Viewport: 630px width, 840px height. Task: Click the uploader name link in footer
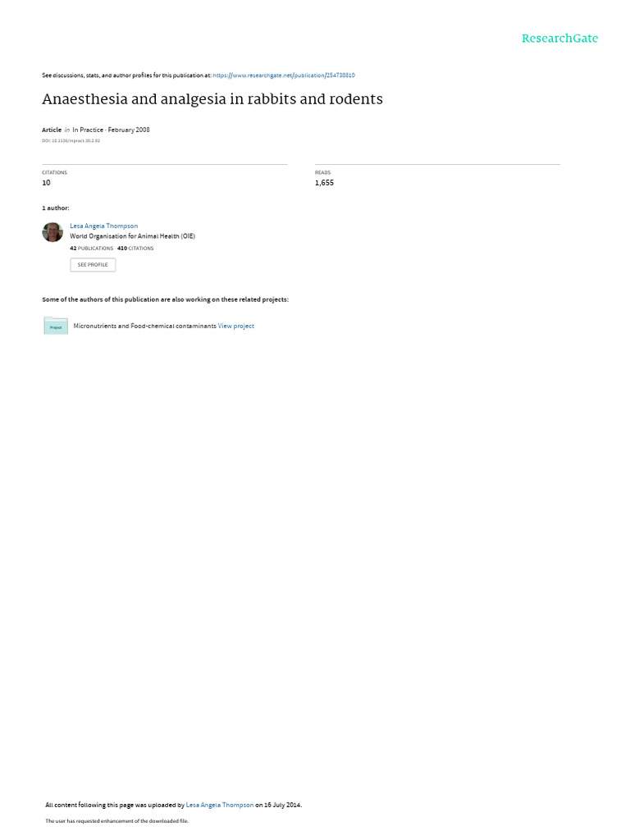click(x=220, y=805)
